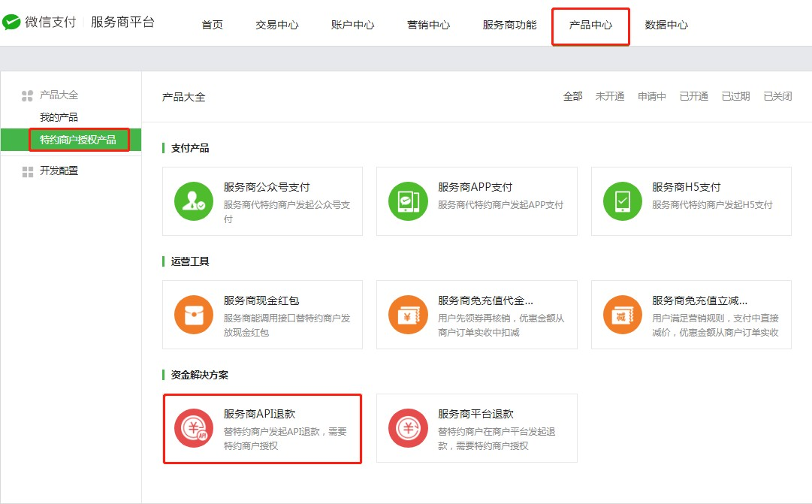Click description 服务商能调用接口替特约商户发放现金红包
812x504 pixels.
287,325
